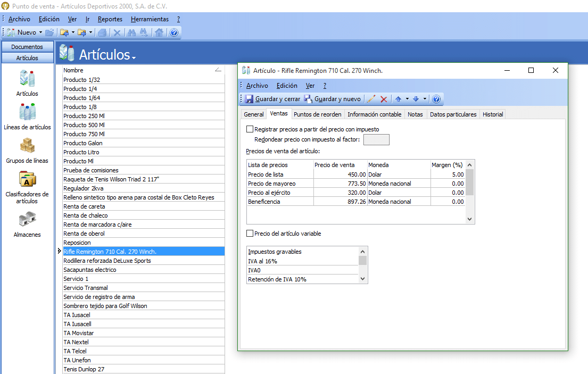Open the Nuevo dropdown arrow
The height and width of the screenshot is (374, 588).
(40, 32)
